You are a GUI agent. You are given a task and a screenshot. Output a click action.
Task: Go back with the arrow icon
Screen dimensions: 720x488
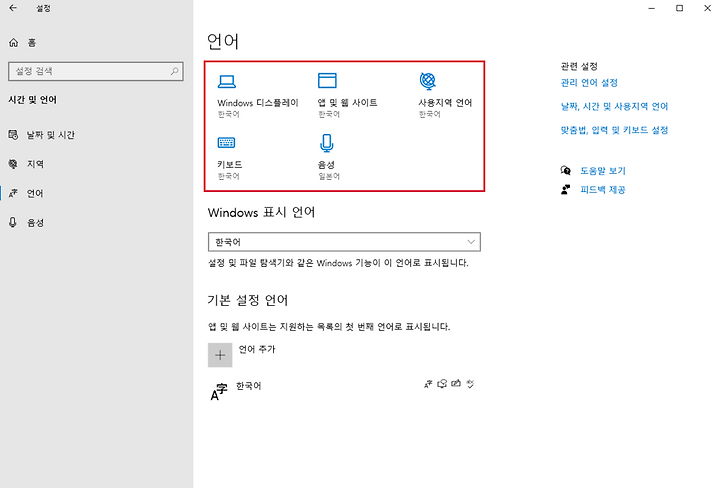click(x=13, y=8)
